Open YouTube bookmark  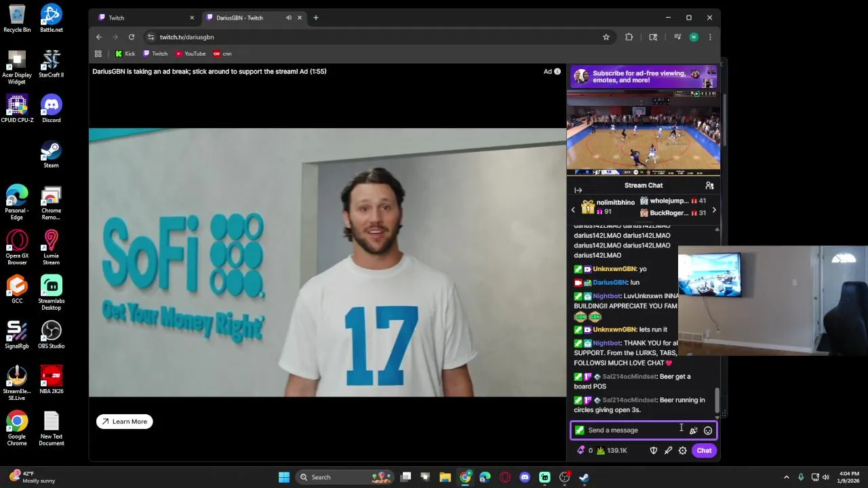[x=191, y=54]
